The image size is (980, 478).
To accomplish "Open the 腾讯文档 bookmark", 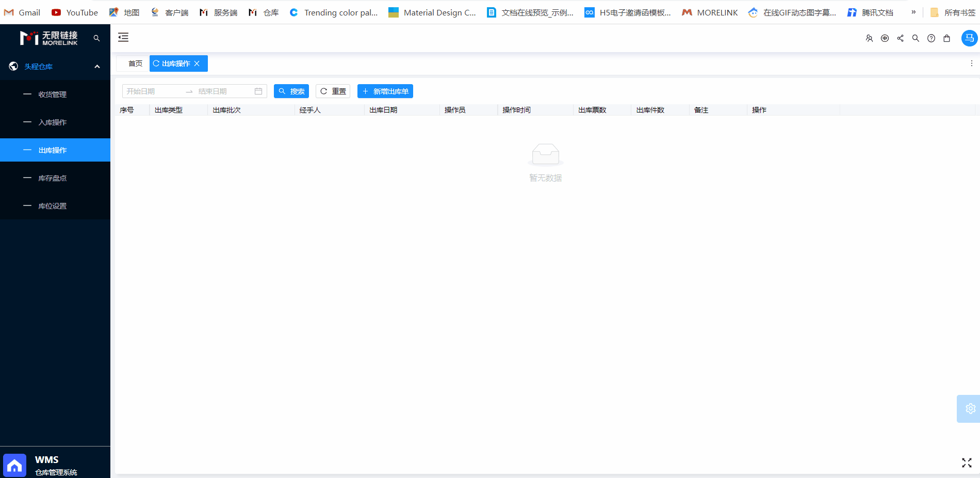I will tap(870, 12).
